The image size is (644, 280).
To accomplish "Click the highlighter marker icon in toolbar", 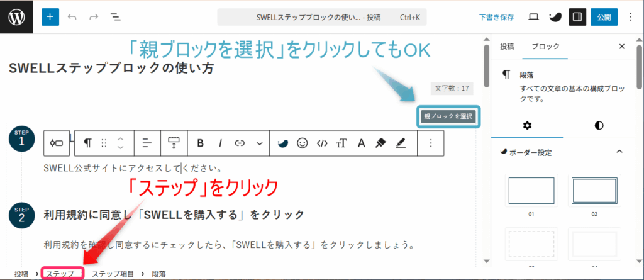I will [380, 143].
